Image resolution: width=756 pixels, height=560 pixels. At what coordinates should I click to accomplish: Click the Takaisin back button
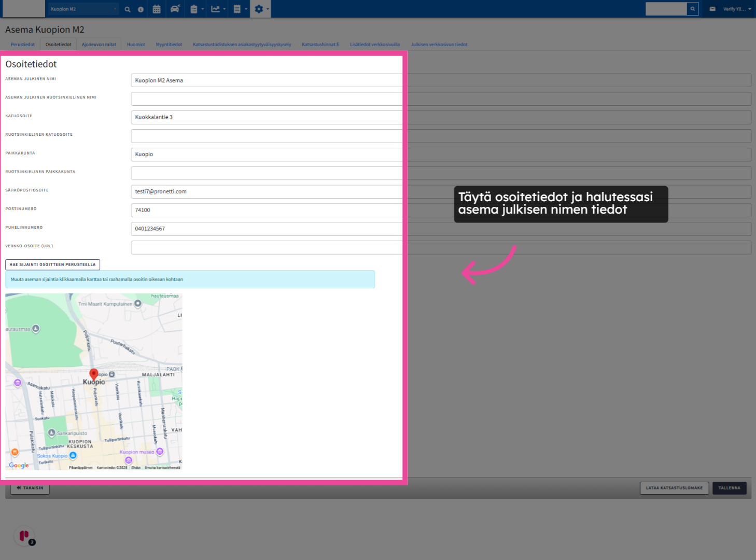tap(30, 488)
